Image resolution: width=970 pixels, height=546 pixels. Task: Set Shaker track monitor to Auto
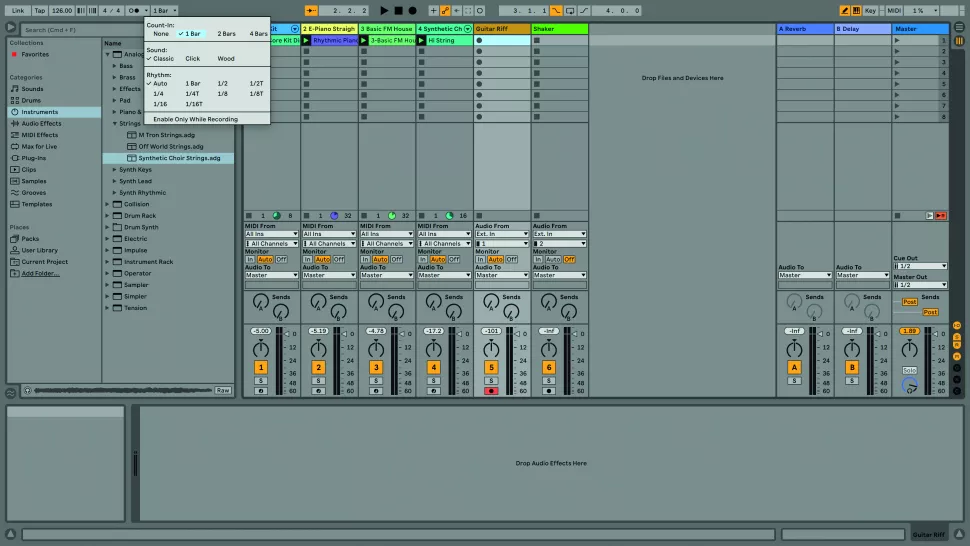pos(553,259)
